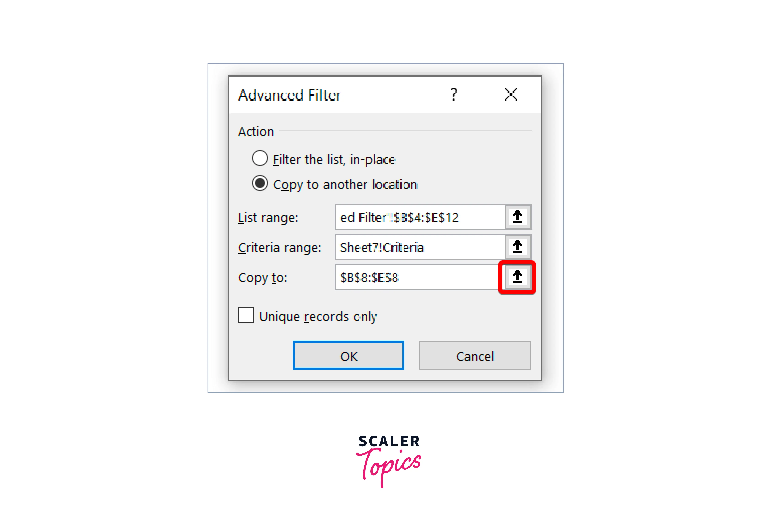Focus the Criteria range field containing Sheet7!Criteria
The width and height of the screenshot is (777, 532).
420,247
